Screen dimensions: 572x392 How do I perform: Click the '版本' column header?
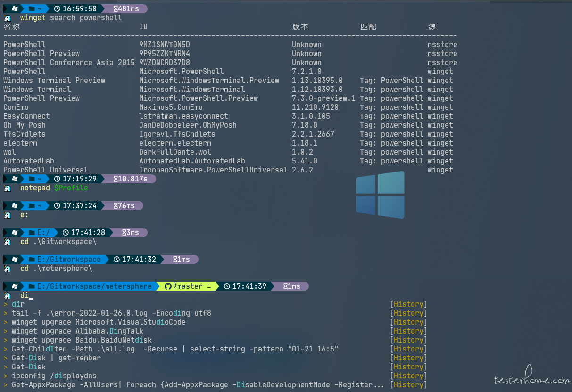(300, 27)
